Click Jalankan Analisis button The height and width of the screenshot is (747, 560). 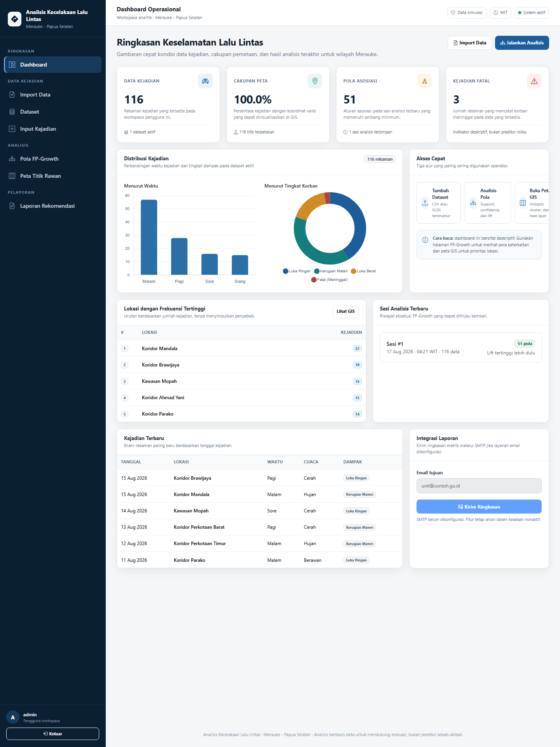[x=522, y=43]
